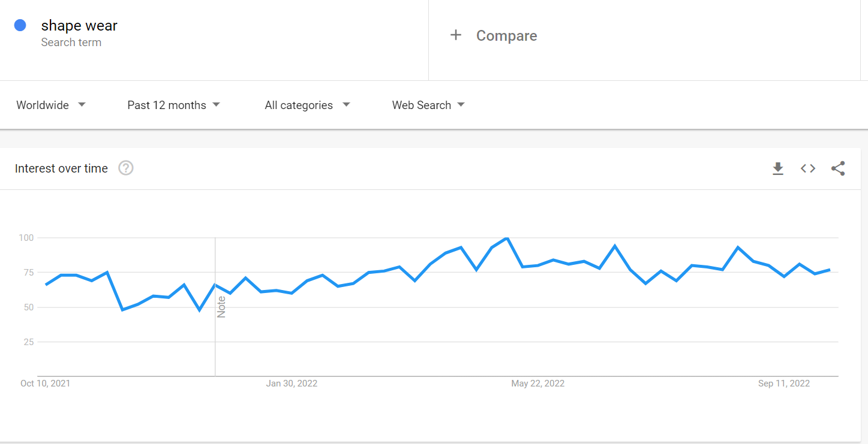Click the blue dot beside shape wear

click(20, 25)
